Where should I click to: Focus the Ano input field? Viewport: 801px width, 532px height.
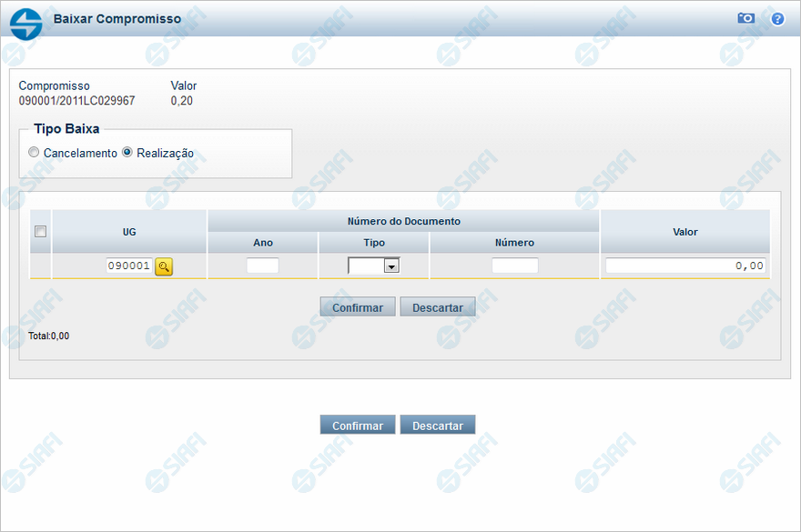[262, 266]
